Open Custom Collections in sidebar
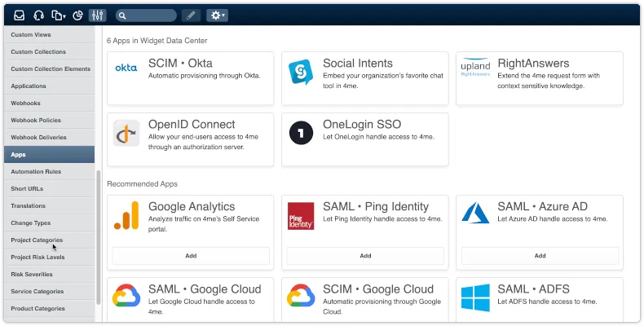 click(x=49, y=51)
